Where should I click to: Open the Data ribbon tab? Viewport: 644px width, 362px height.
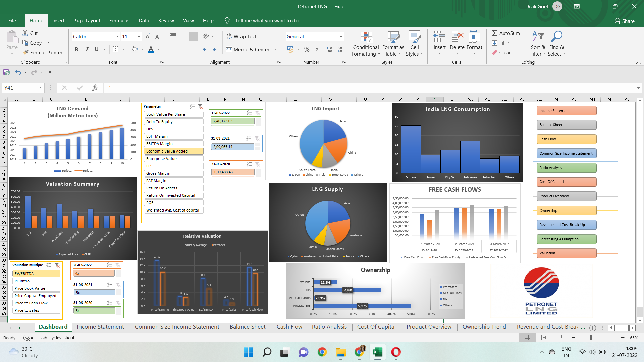144,21
